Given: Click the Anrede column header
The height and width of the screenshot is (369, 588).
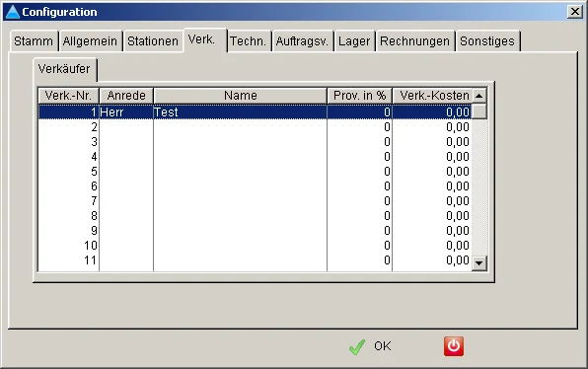Looking at the screenshot, I should [x=126, y=96].
